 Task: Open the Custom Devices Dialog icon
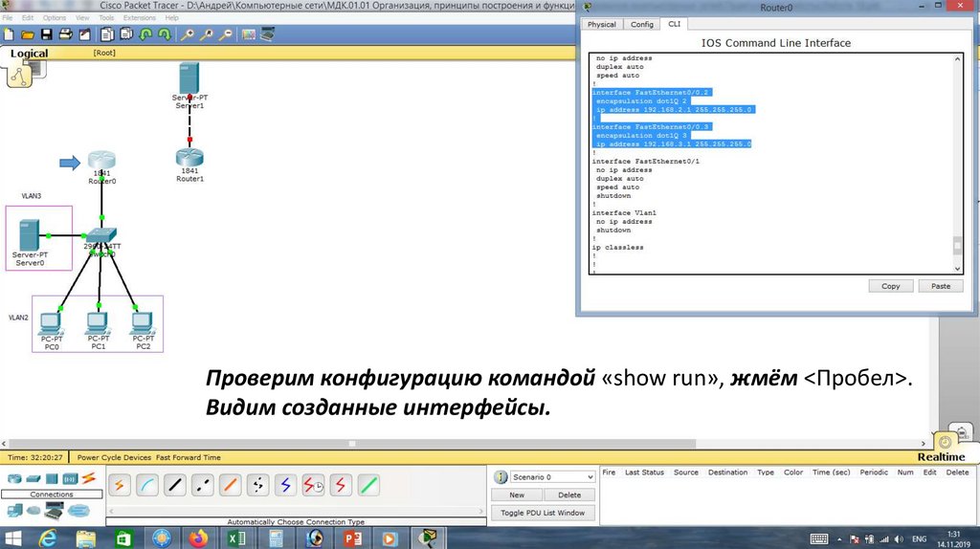point(268,34)
